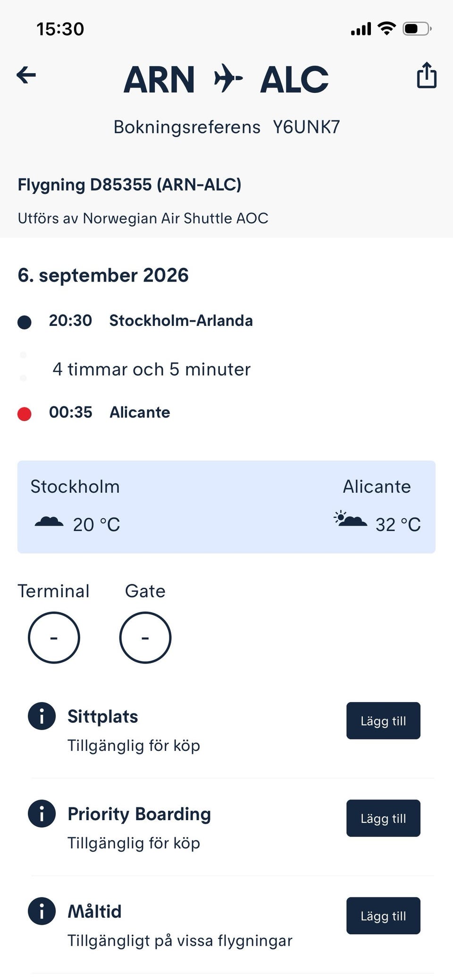
Task: Click Lägg till for Priority Boarding
Action: pyautogui.click(x=383, y=818)
